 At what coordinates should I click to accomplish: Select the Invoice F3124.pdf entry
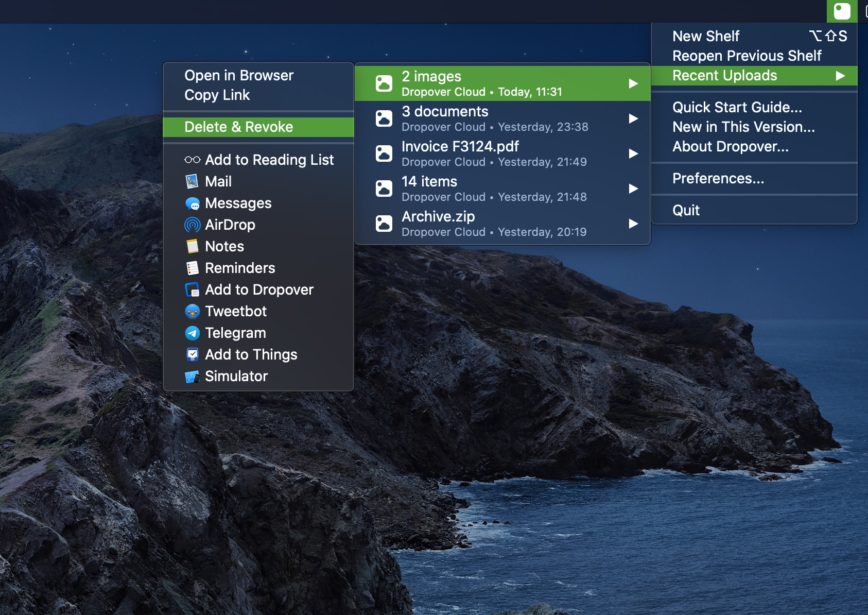[502, 153]
